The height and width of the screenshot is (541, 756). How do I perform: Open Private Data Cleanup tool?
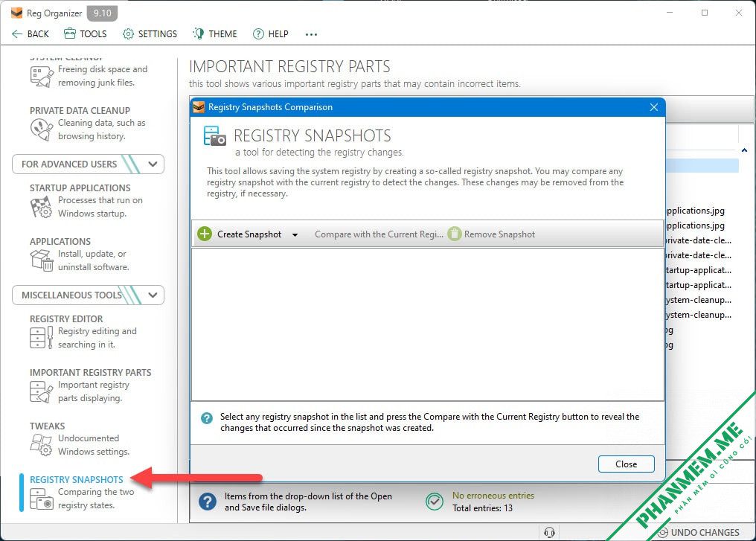[x=87, y=124]
